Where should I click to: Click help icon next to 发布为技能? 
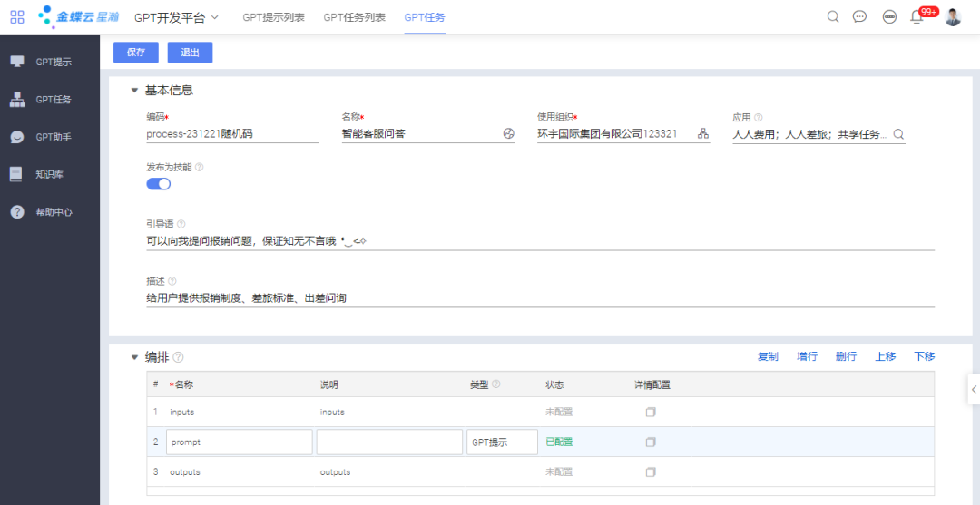tap(200, 168)
